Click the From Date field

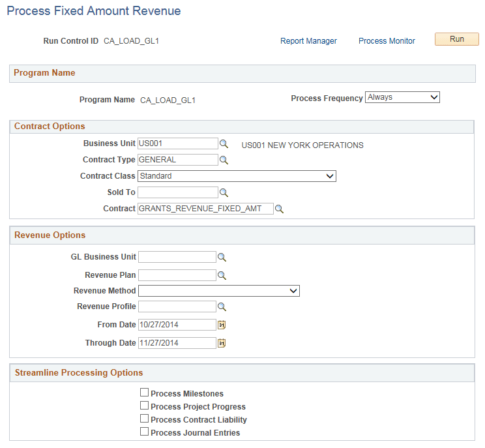click(177, 325)
